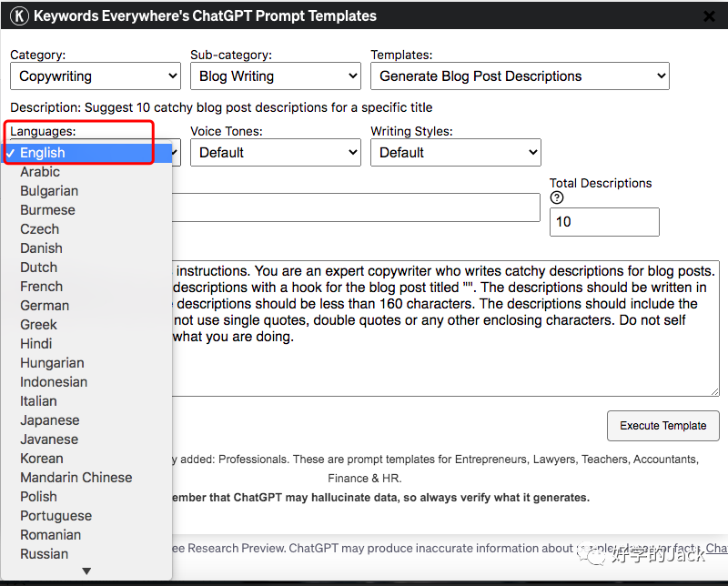Open the Category dropdown showing Copywriting
Viewport: 728px width, 586px height.
(x=96, y=76)
